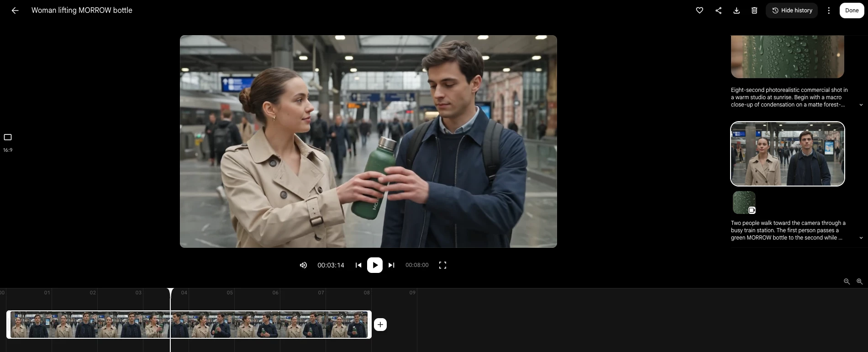This screenshot has width=868, height=352.
Task: Click the Eight-second photorealistic prompt text
Action: pos(789,97)
